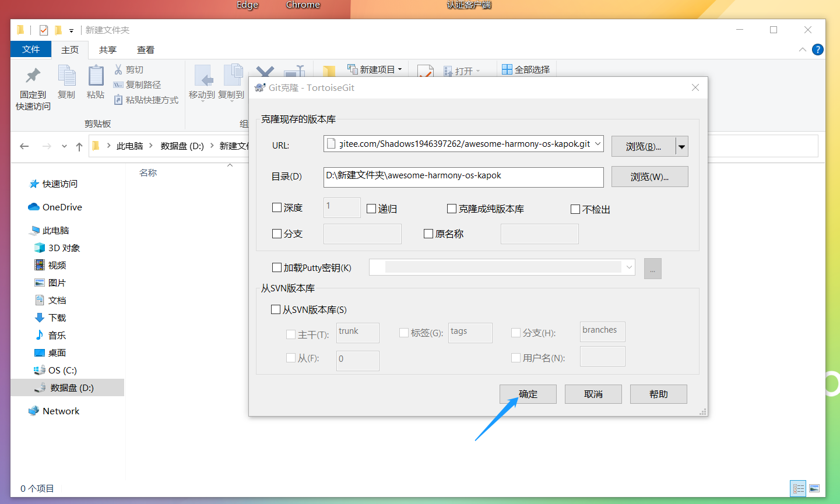Open the File tab
Screen dimensions: 840x504
click(31, 50)
